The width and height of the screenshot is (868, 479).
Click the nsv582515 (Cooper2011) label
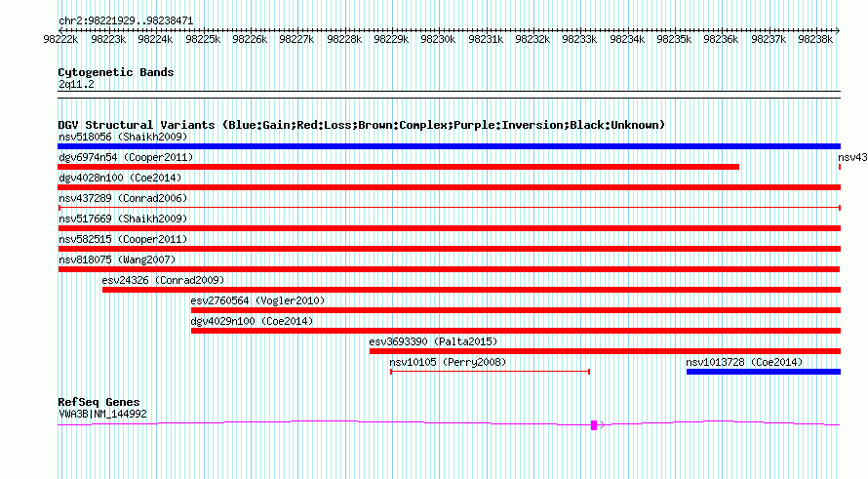(x=123, y=239)
